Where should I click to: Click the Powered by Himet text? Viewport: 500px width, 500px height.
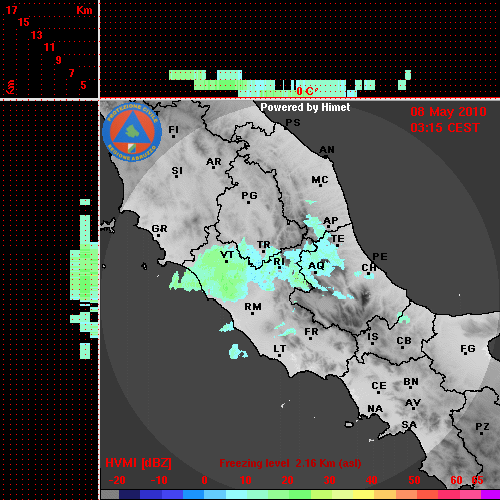pos(305,107)
